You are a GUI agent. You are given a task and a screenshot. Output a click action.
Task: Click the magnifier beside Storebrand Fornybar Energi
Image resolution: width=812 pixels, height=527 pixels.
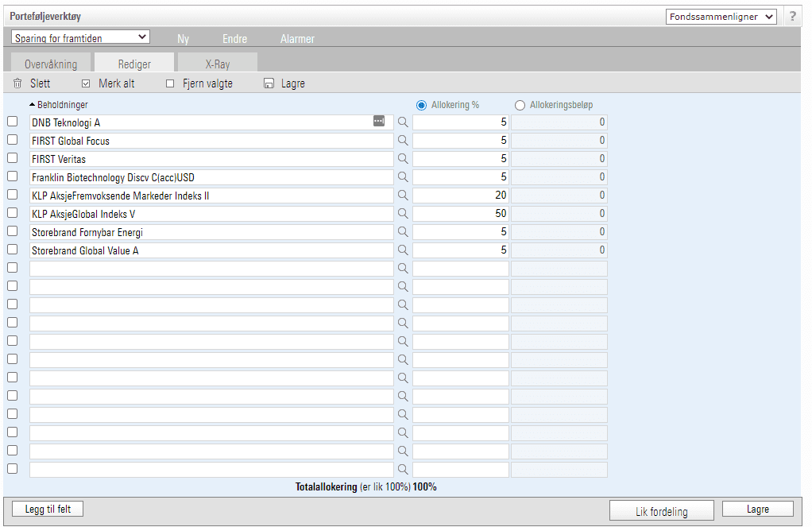(402, 231)
